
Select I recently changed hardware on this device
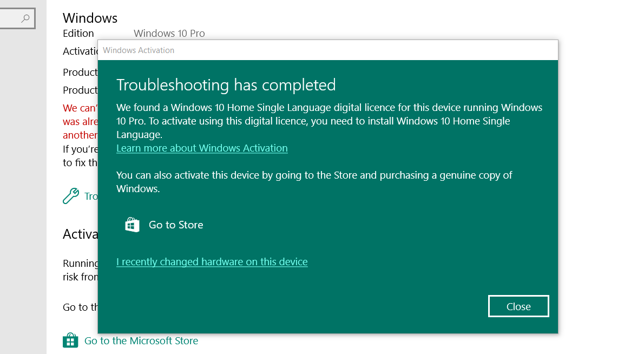point(212,261)
